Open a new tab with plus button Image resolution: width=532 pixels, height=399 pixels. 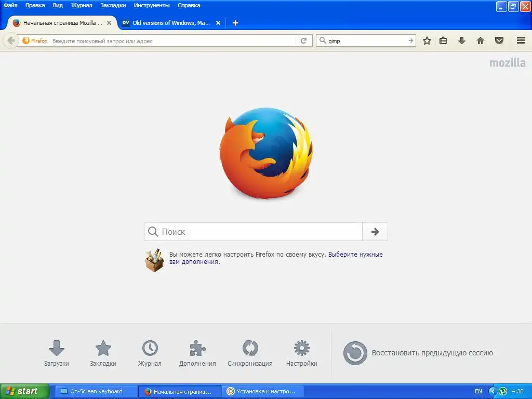[x=235, y=23]
